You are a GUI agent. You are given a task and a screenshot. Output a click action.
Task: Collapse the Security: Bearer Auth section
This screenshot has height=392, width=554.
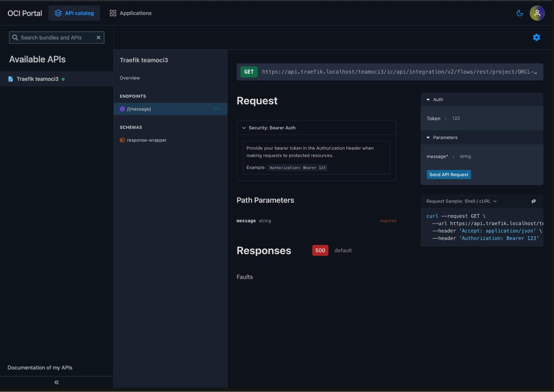(316, 128)
